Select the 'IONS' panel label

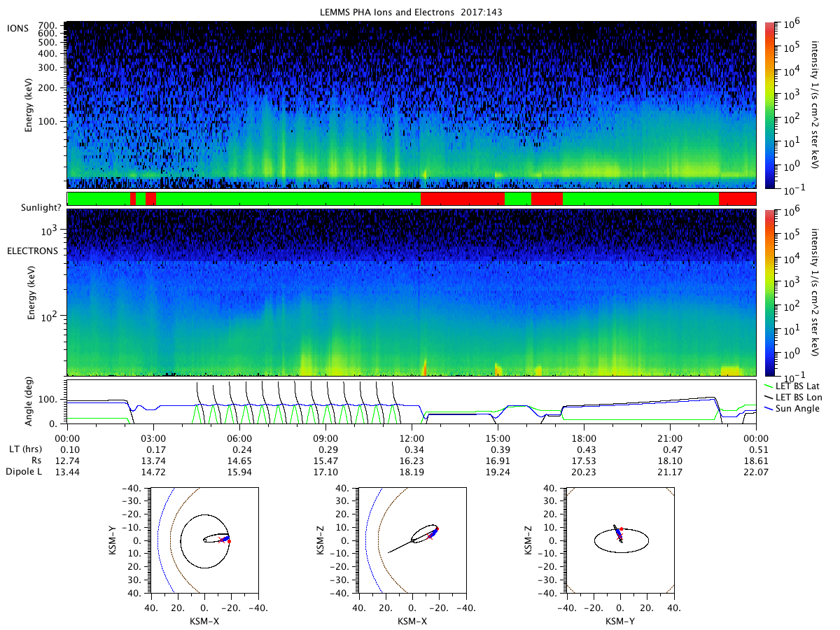tap(17, 28)
